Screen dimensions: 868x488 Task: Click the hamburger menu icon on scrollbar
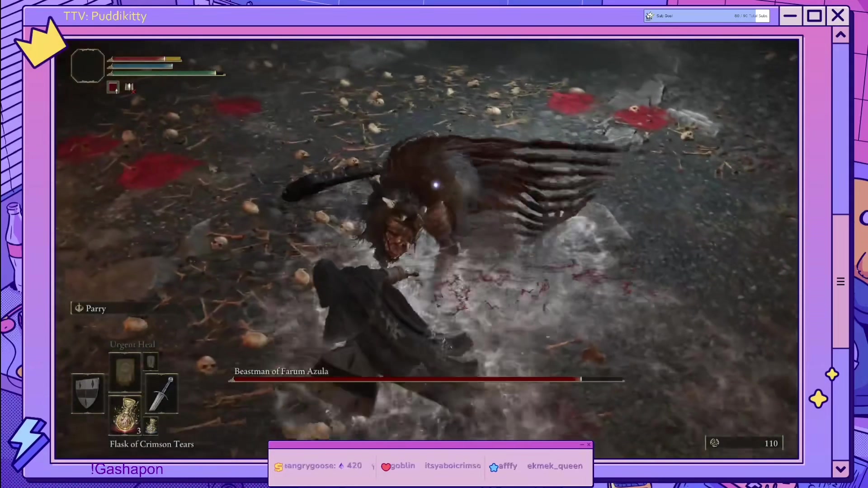(840, 282)
